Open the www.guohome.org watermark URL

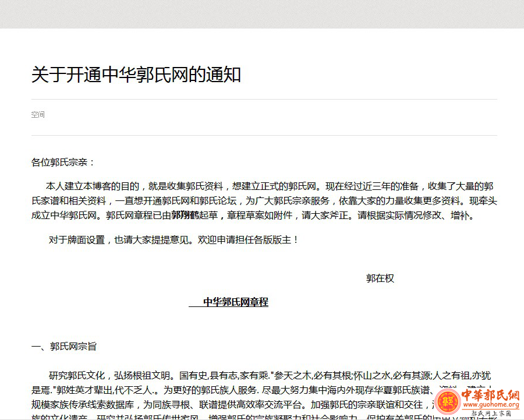point(490,405)
